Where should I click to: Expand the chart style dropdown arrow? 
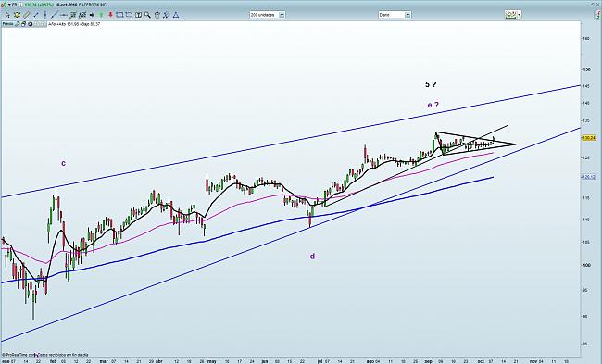click(520, 15)
